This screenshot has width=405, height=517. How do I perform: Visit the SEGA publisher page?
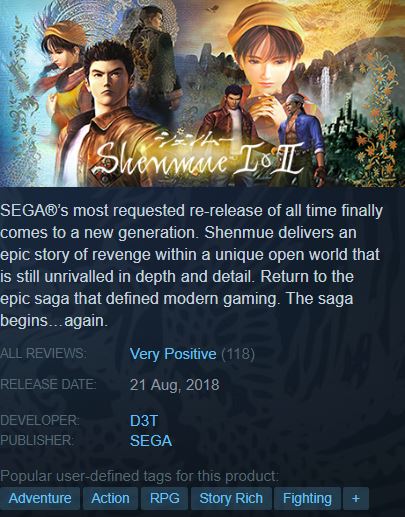[151, 441]
